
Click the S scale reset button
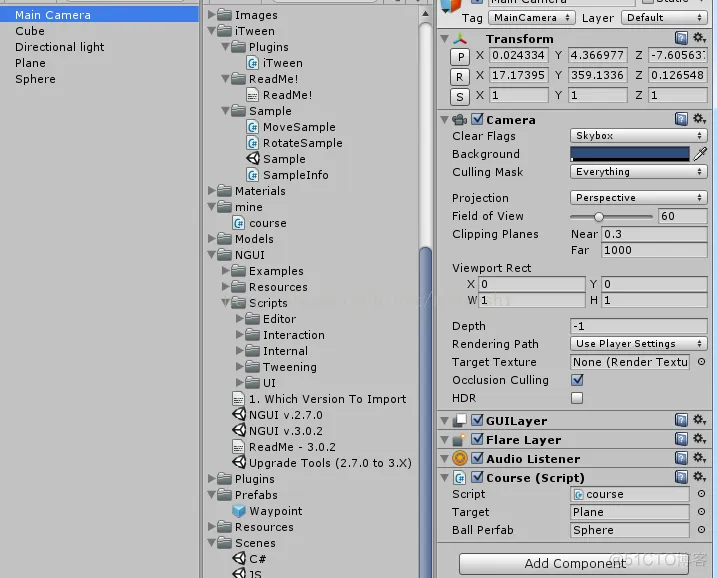pos(460,96)
